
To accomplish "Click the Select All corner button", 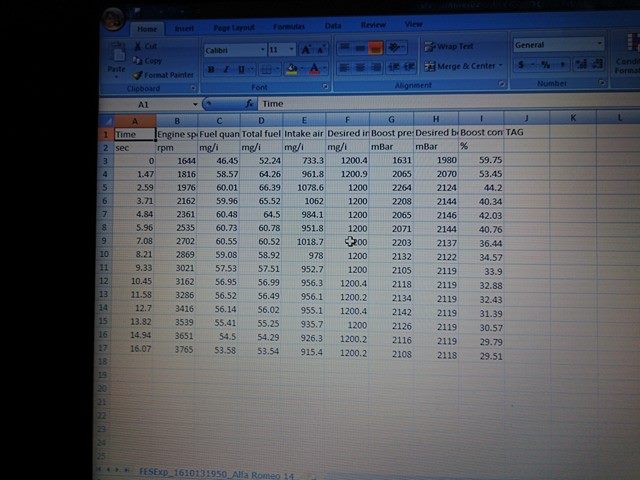I will 107,121.
